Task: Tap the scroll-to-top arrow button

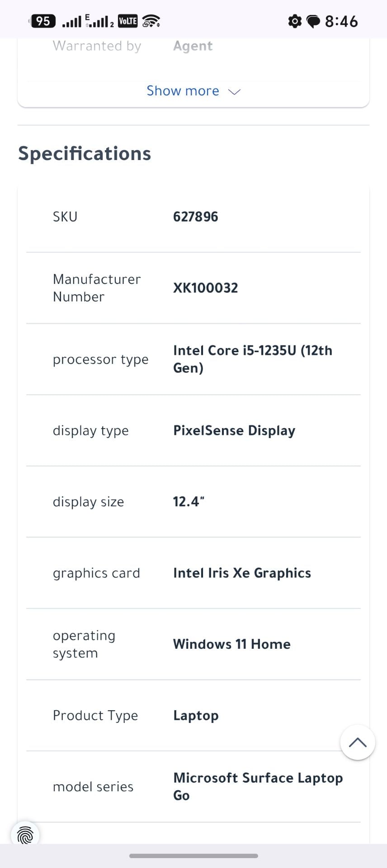Action: point(358,742)
